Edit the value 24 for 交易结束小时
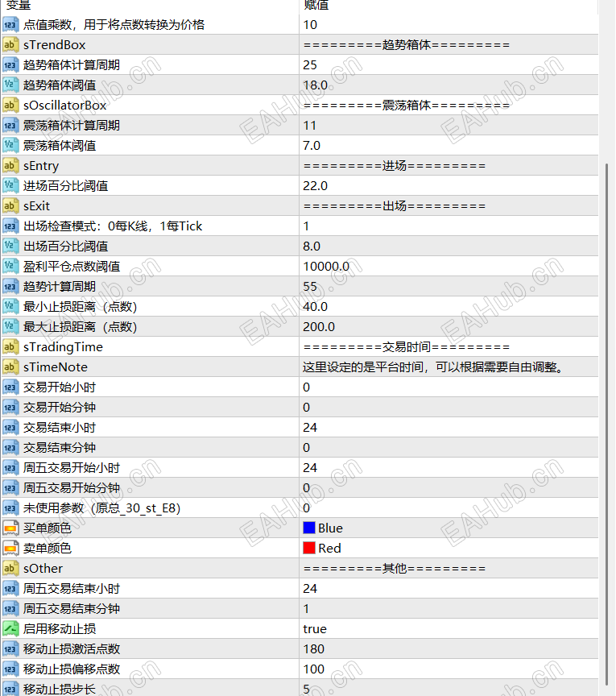Image resolution: width=616 pixels, height=696 pixels. point(310,427)
